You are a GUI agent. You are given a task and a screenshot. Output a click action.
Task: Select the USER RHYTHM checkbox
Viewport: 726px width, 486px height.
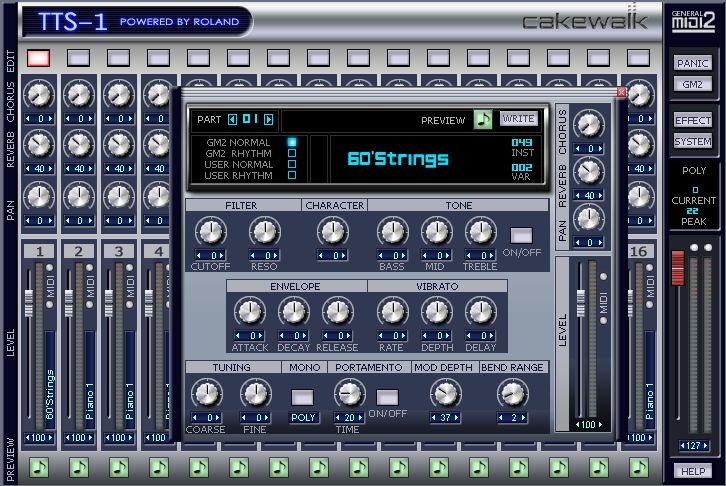click(x=292, y=175)
